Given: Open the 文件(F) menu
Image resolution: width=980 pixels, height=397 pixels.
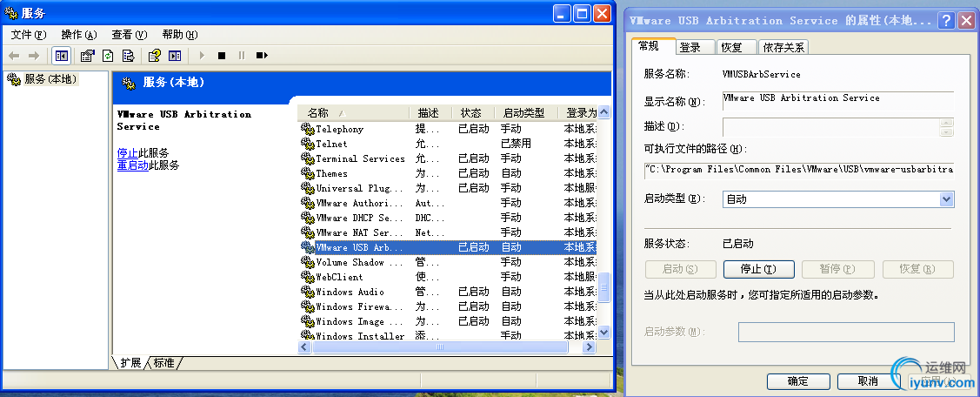Looking at the screenshot, I should coord(29,35).
